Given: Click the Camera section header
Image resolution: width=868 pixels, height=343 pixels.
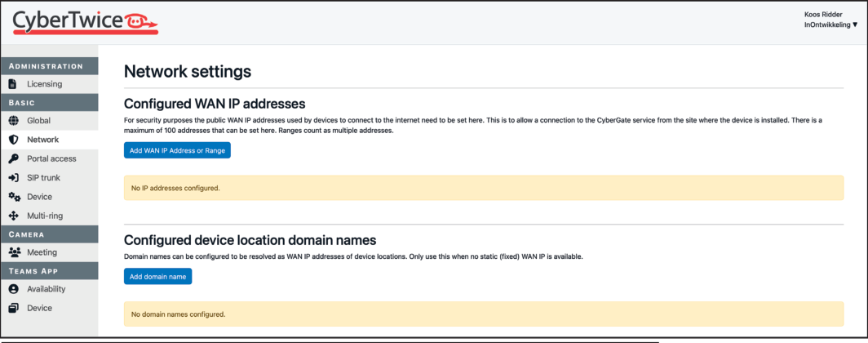Looking at the screenshot, I should point(49,234).
